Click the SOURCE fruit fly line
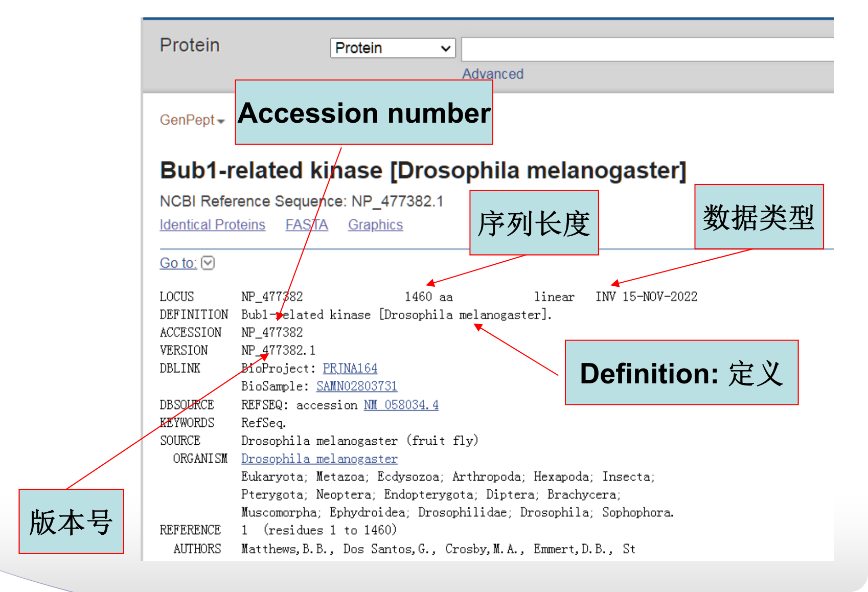The image size is (868, 592). 360,441
